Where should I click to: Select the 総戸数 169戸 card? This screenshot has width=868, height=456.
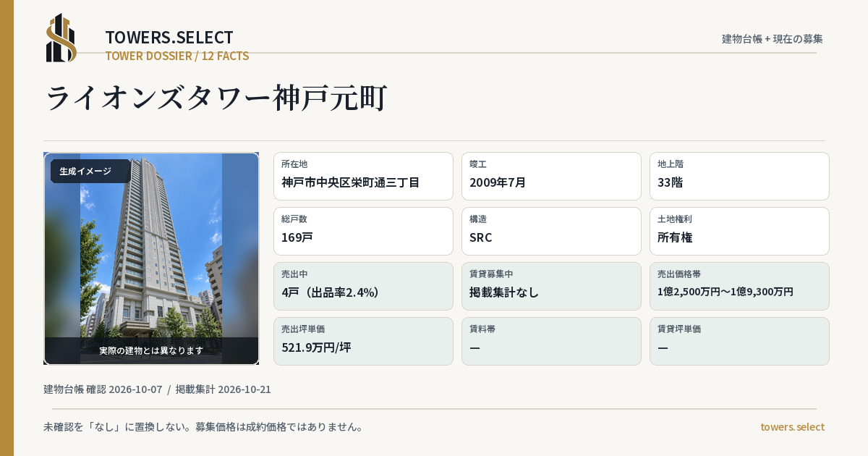363,231
